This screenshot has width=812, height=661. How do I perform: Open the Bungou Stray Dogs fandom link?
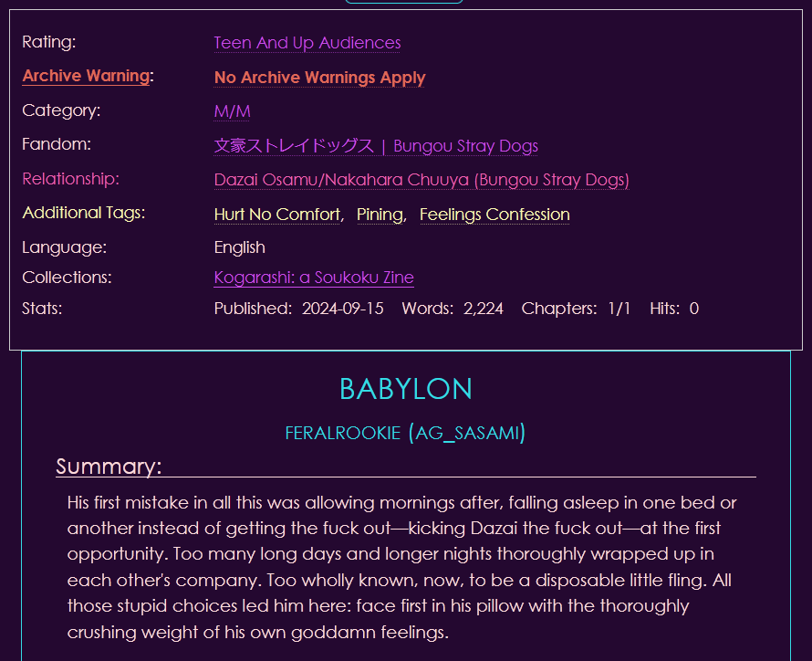tap(376, 146)
